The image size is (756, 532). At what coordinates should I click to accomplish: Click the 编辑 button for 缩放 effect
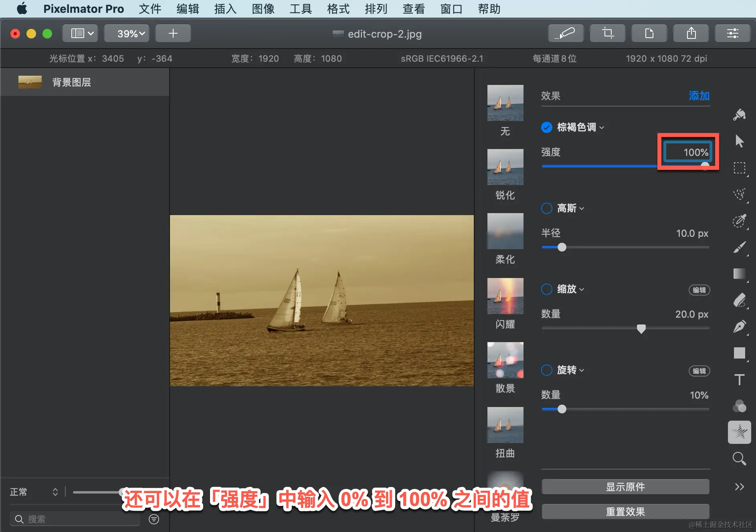tap(699, 290)
